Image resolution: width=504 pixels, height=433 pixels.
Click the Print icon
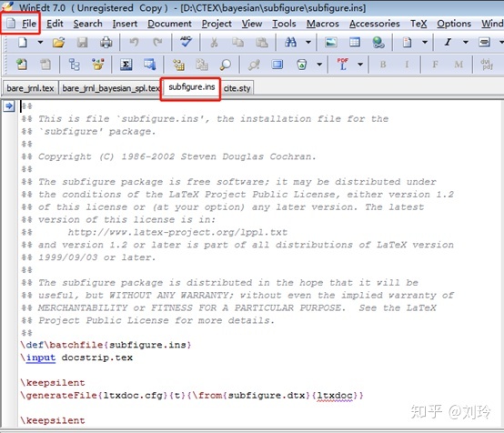[x=106, y=42]
